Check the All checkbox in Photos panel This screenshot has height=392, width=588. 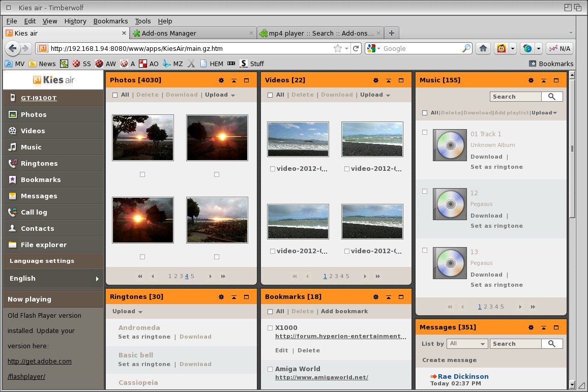(115, 95)
